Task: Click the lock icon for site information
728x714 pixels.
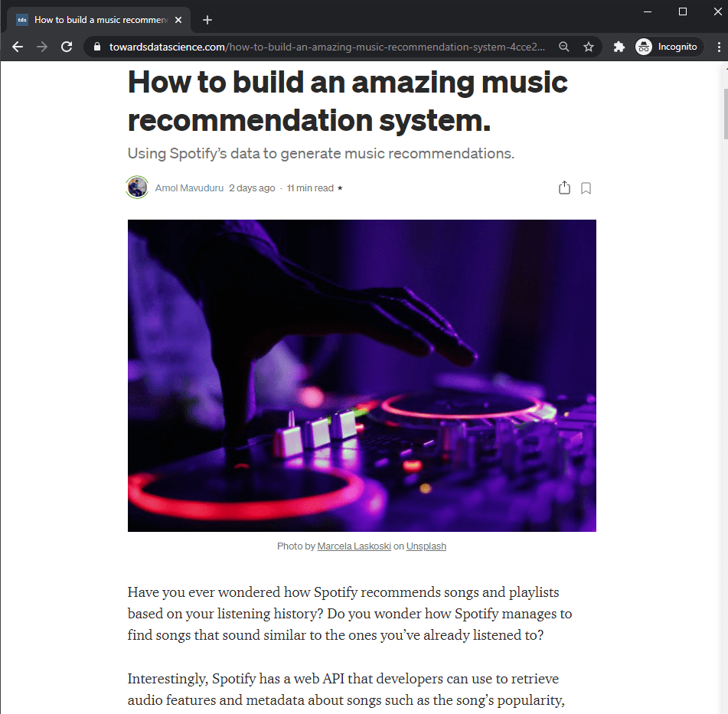Action: pyautogui.click(x=96, y=47)
